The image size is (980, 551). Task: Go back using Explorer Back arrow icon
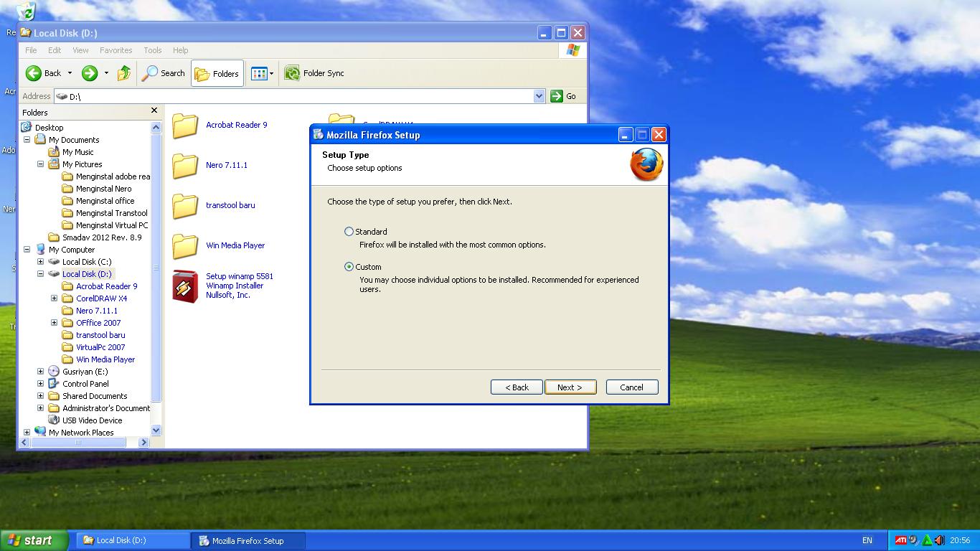[x=34, y=73]
